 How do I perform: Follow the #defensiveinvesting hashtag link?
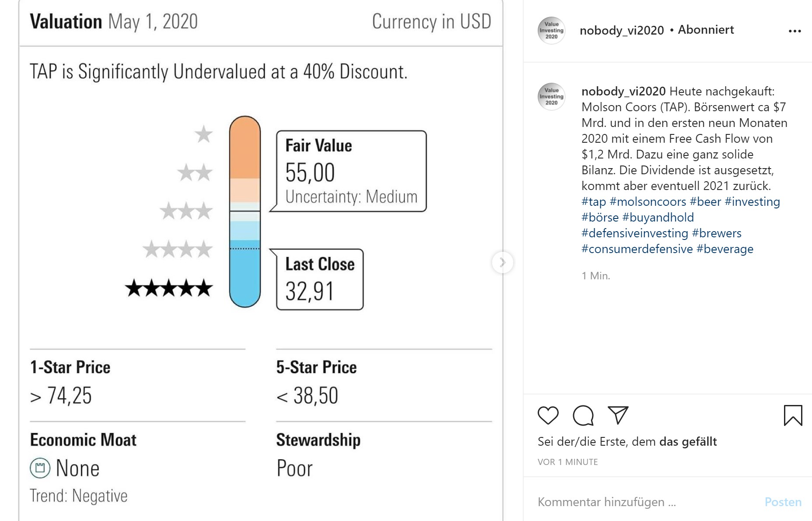pyautogui.click(x=634, y=233)
